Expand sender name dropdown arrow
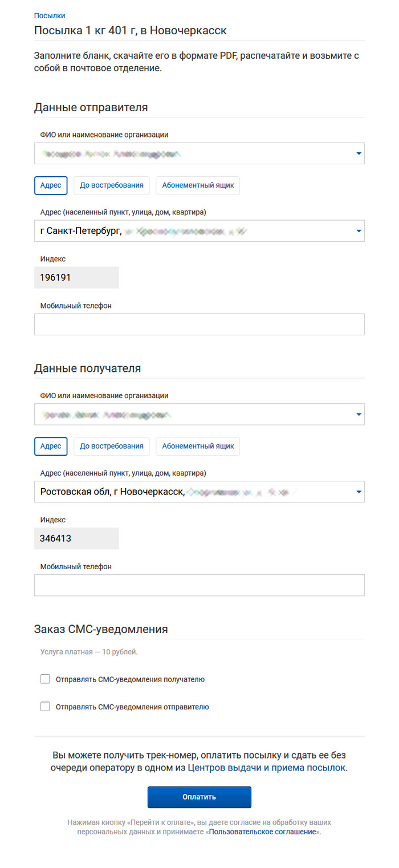Viewport: 399px width, 868px height. (359, 153)
